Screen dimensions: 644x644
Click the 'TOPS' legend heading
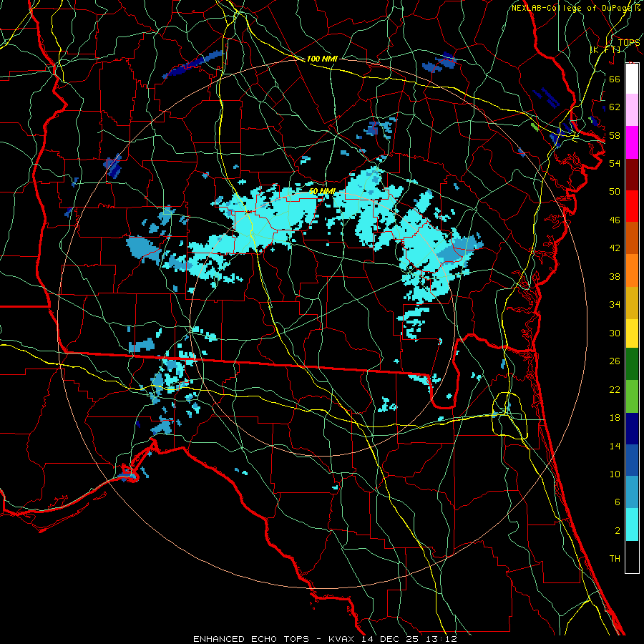[629, 43]
